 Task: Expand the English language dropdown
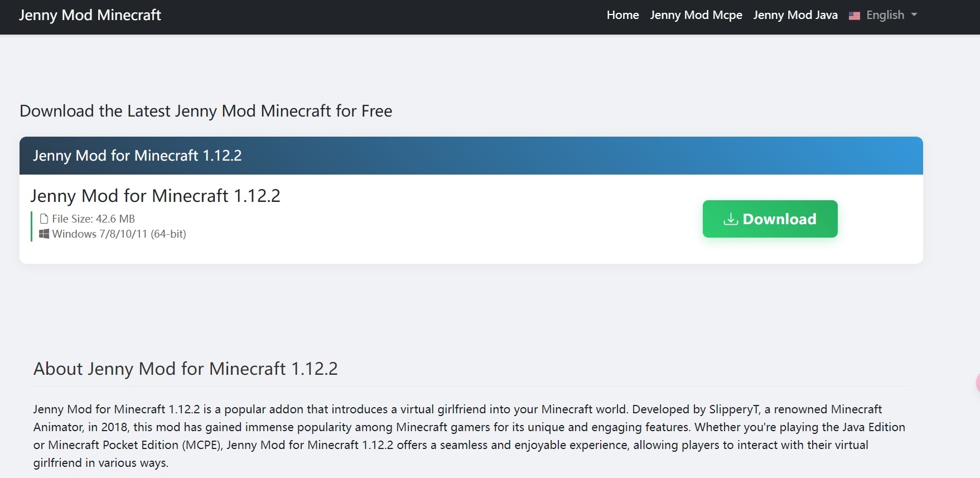(883, 15)
